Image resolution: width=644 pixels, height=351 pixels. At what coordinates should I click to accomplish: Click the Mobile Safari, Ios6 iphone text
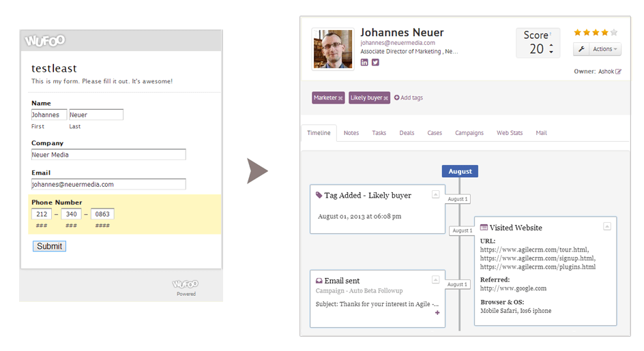tap(516, 311)
